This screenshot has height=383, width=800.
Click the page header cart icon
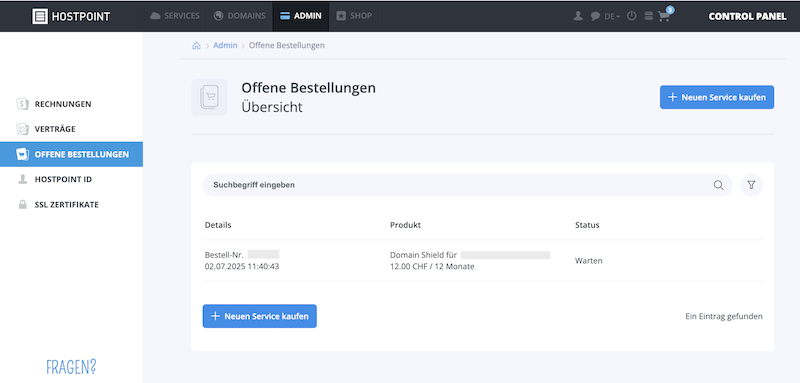[209, 97]
